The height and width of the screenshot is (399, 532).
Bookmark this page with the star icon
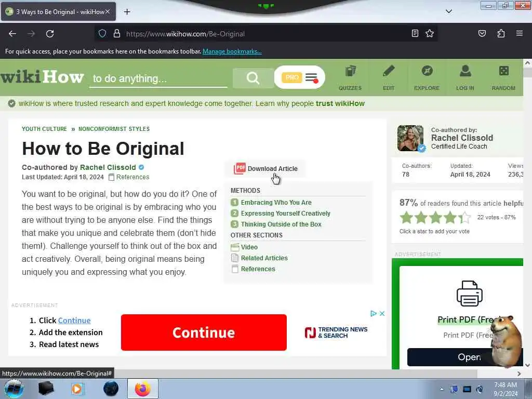click(x=430, y=33)
